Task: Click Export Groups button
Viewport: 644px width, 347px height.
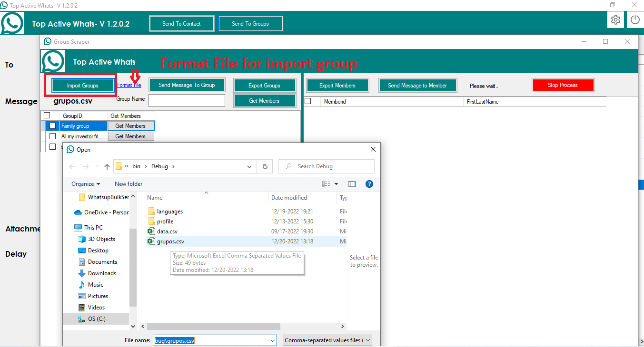Action: tap(265, 86)
